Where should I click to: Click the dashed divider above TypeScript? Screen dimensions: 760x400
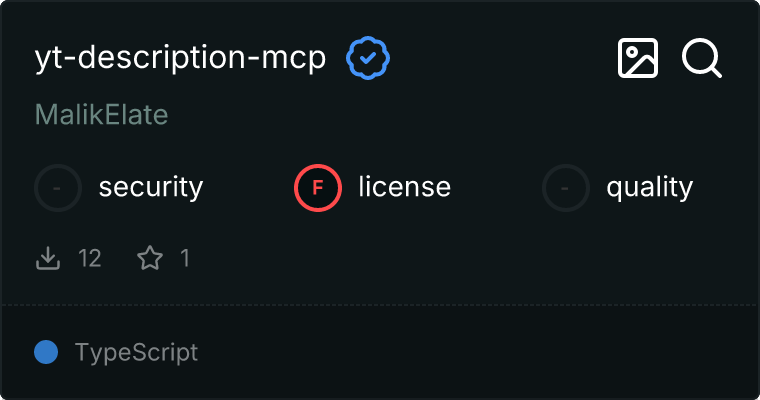pos(380,304)
